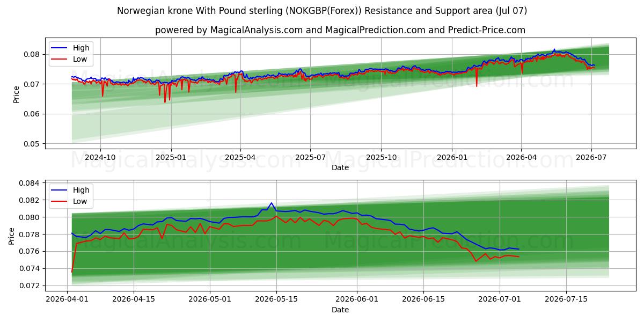Click the '2026-06-15' date tick label
This screenshot has height=322, width=644.
click(x=424, y=299)
